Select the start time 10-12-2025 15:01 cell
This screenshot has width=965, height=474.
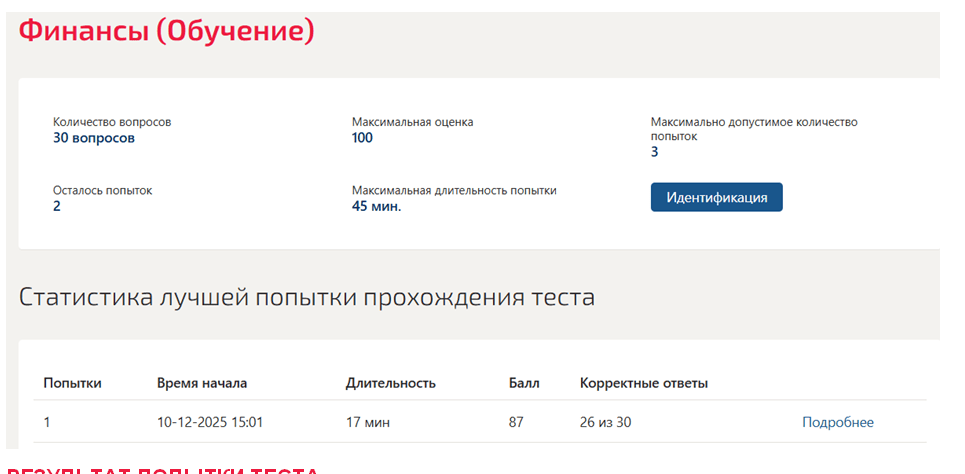click(210, 422)
